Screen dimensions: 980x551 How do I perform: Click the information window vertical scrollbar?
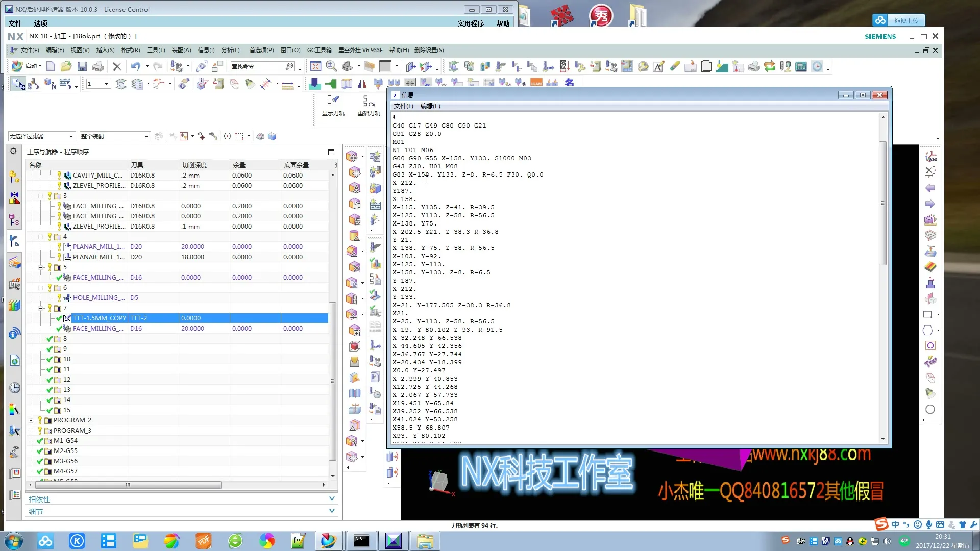pos(883,204)
